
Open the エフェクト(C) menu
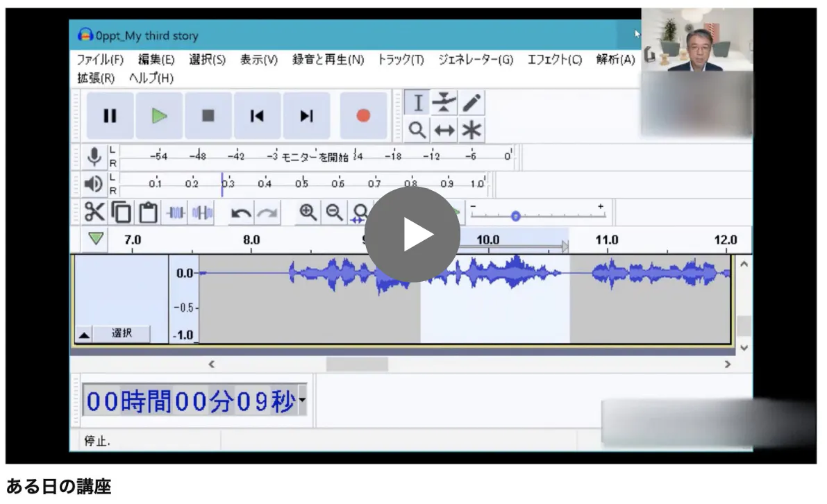(554, 60)
